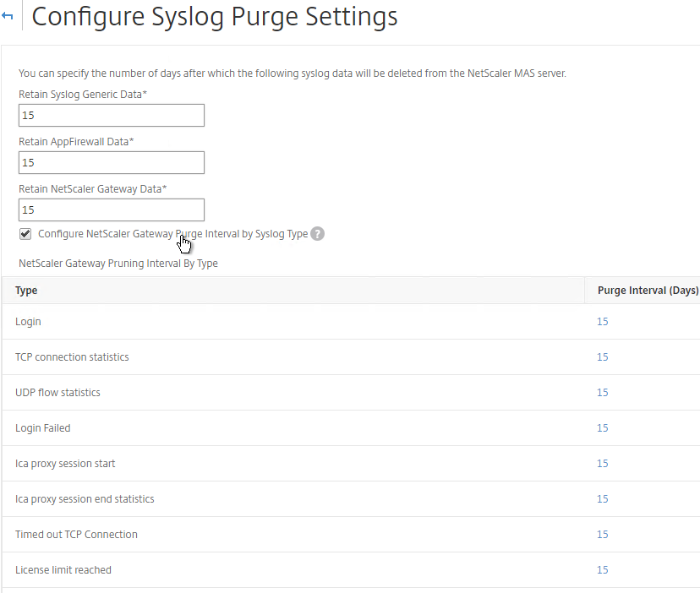Click the back arrow icon
Viewport: 700px width, 593px height.
[x=7, y=16]
